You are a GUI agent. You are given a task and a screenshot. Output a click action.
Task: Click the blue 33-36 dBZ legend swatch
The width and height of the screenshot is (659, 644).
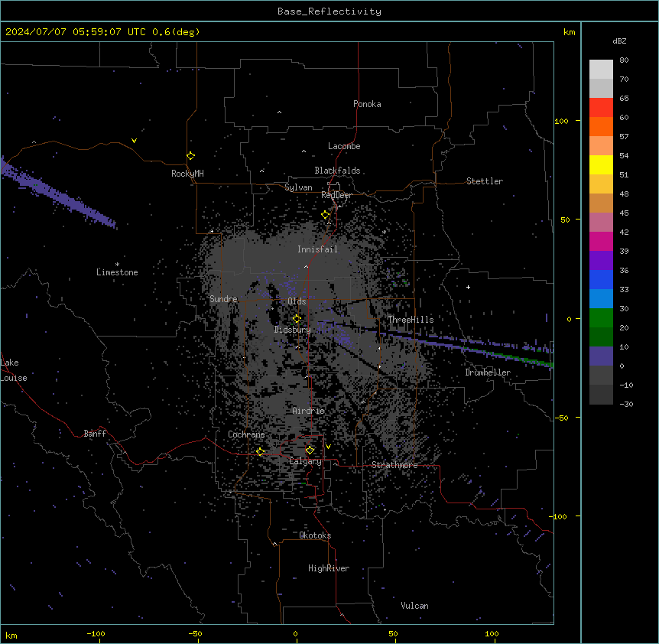point(601,279)
